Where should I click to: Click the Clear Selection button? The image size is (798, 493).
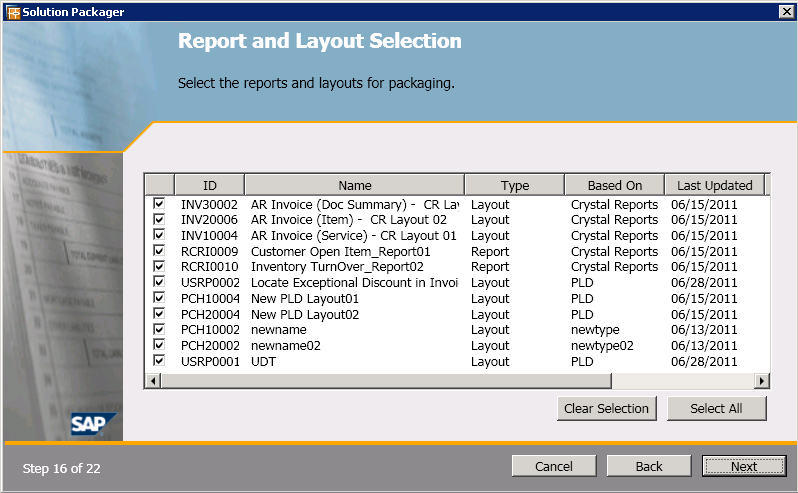click(x=607, y=409)
